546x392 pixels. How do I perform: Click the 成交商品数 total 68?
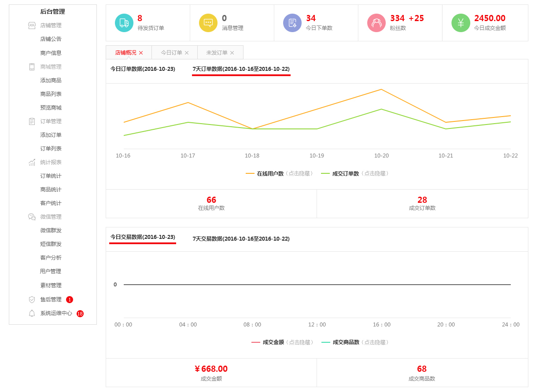[422, 369]
